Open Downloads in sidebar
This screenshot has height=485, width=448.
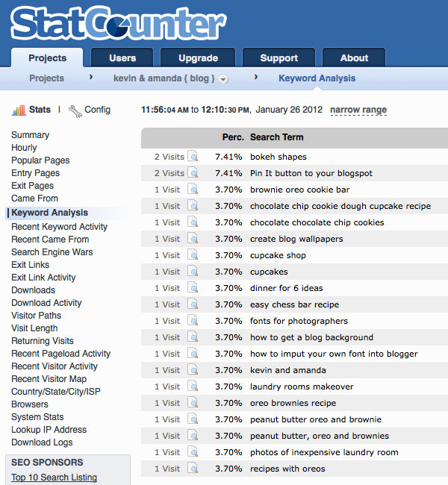click(34, 290)
